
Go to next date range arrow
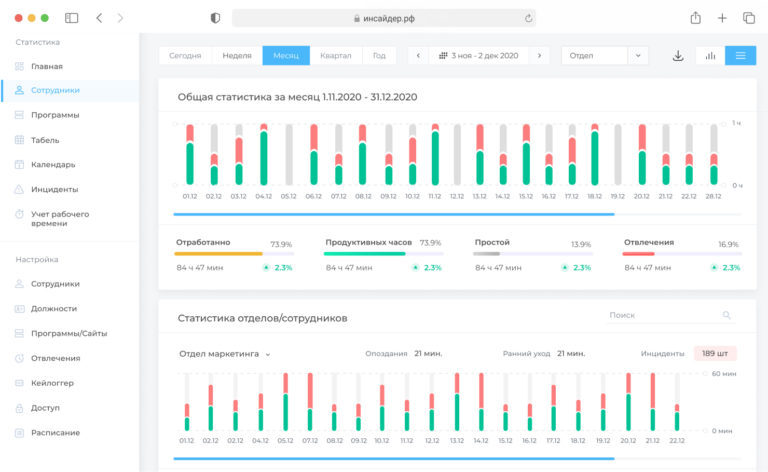click(539, 56)
